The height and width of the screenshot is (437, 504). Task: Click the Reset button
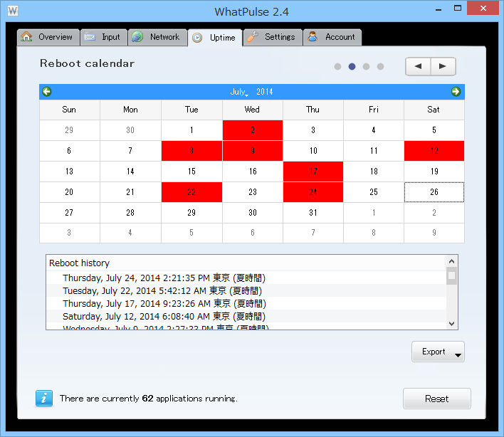coord(437,399)
